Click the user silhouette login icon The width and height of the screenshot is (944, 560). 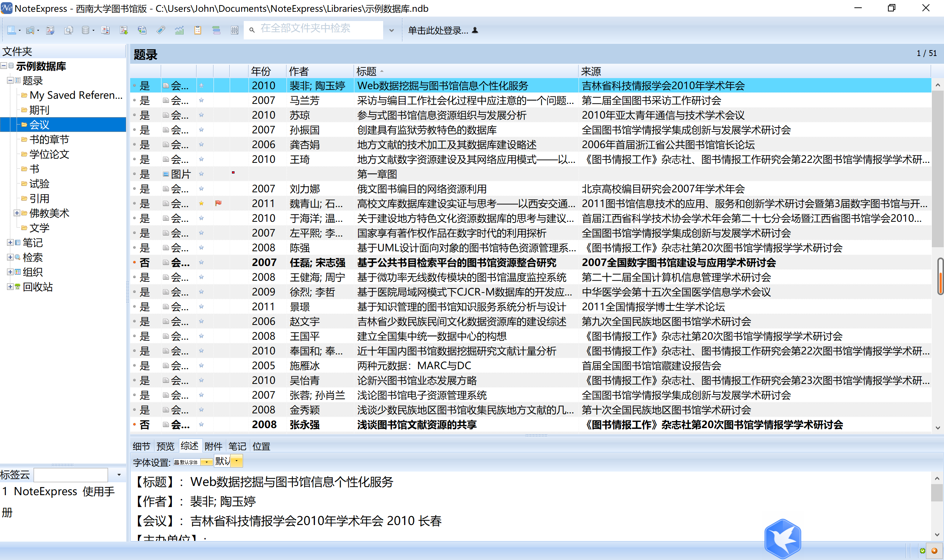(x=475, y=30)
